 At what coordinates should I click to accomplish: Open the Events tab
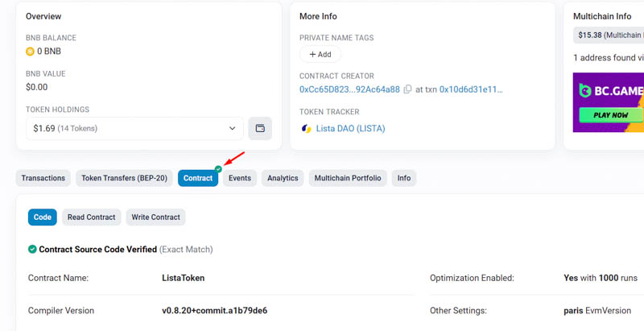pos(240,178)
